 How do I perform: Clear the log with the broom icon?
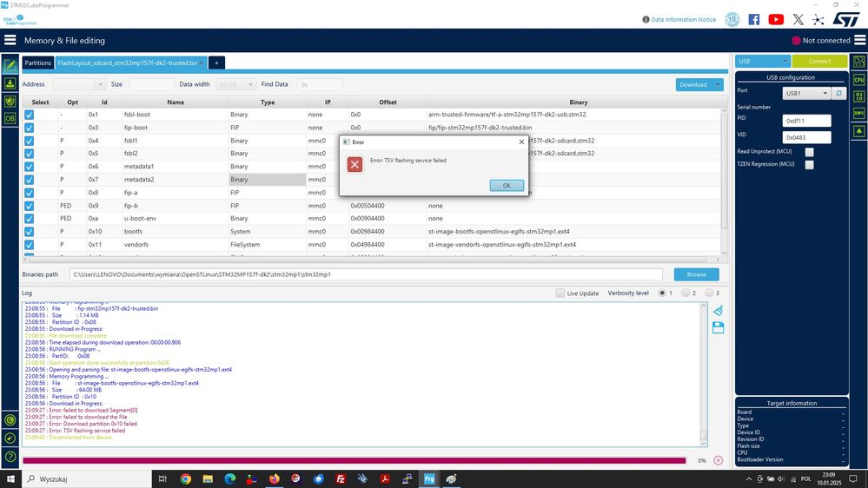click(x=718, y=310)
